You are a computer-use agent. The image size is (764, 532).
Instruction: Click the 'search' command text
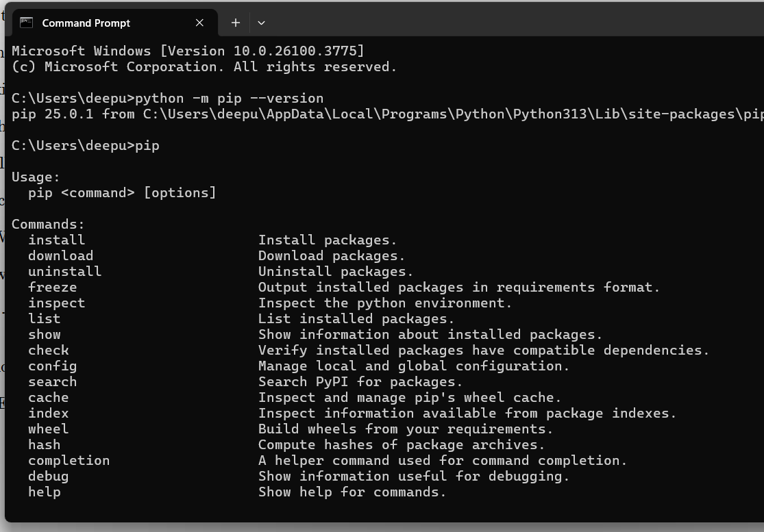pos(53,381)
